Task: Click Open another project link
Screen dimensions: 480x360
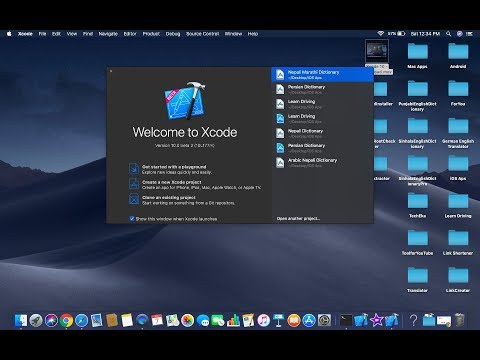Action: pyautogui.click(x=298, y=219)
